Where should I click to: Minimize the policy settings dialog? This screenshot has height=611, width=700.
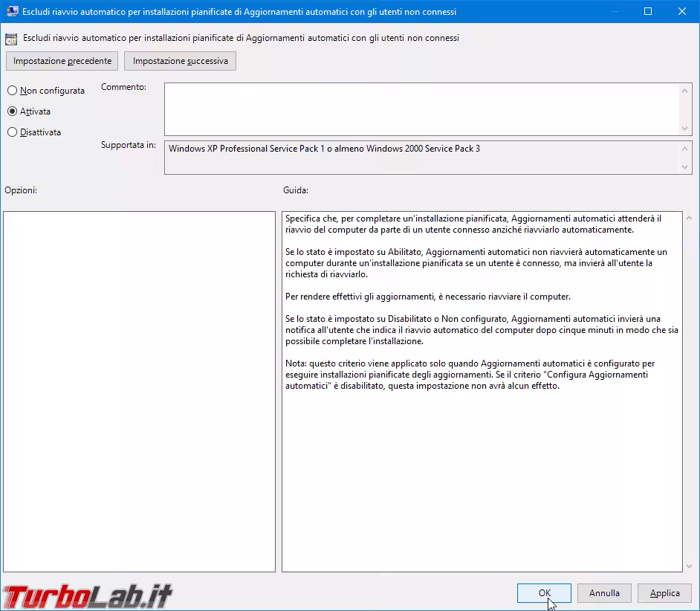tap(615, 11)
